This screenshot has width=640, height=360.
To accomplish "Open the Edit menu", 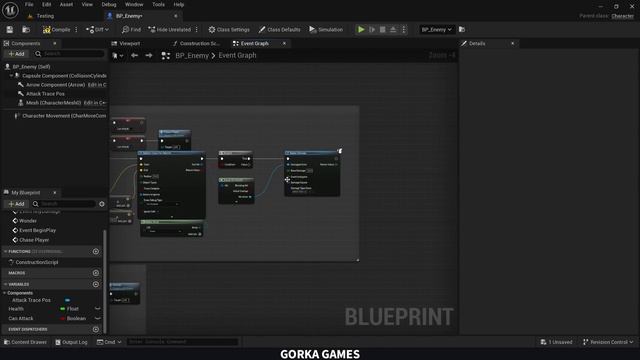I will pyautogui.click(x=47, y=4).
